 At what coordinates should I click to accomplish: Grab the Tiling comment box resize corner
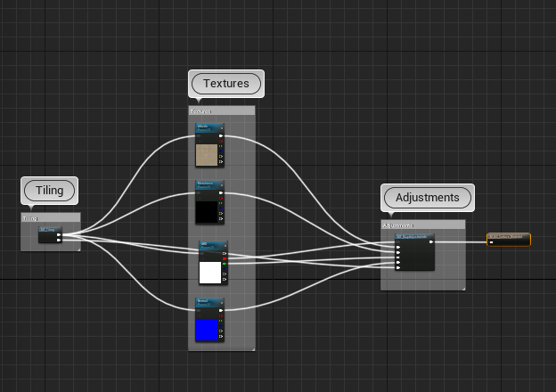[x=78, y=249]
